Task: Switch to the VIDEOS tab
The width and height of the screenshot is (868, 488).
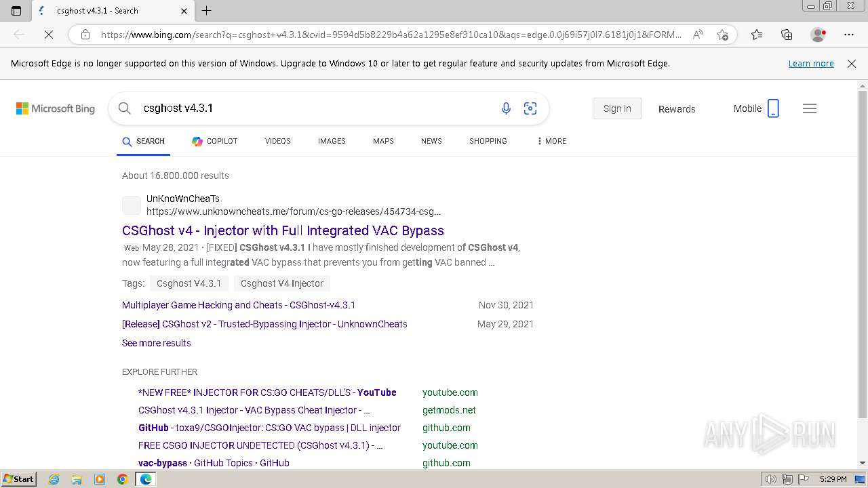Action: (x=277, y=141)
